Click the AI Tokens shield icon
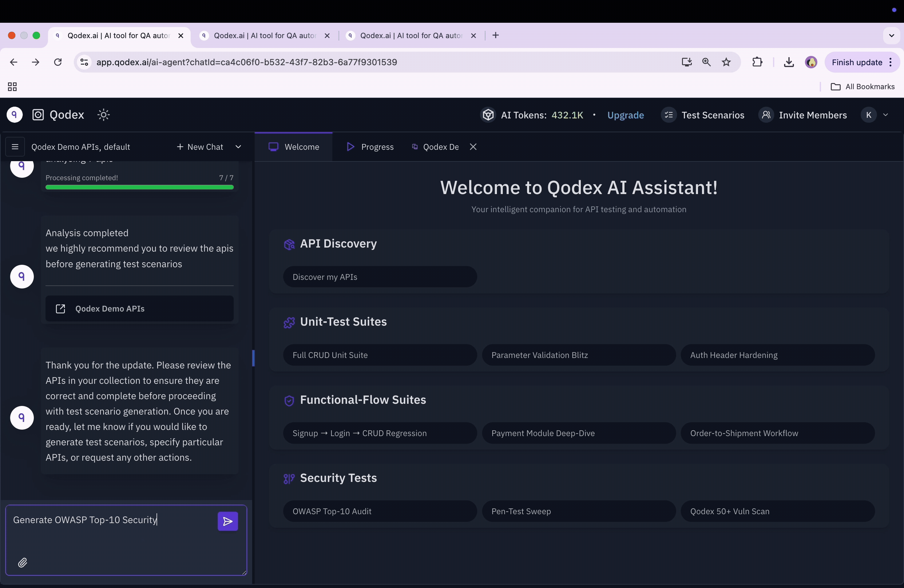 pos(488,115)
